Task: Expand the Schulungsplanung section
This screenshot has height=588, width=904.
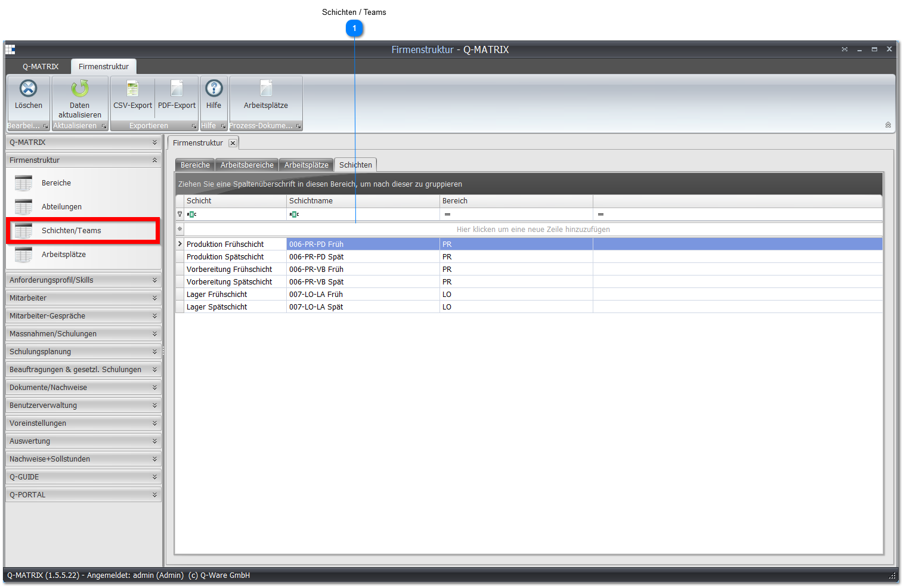Action: [x=83, y=351]
